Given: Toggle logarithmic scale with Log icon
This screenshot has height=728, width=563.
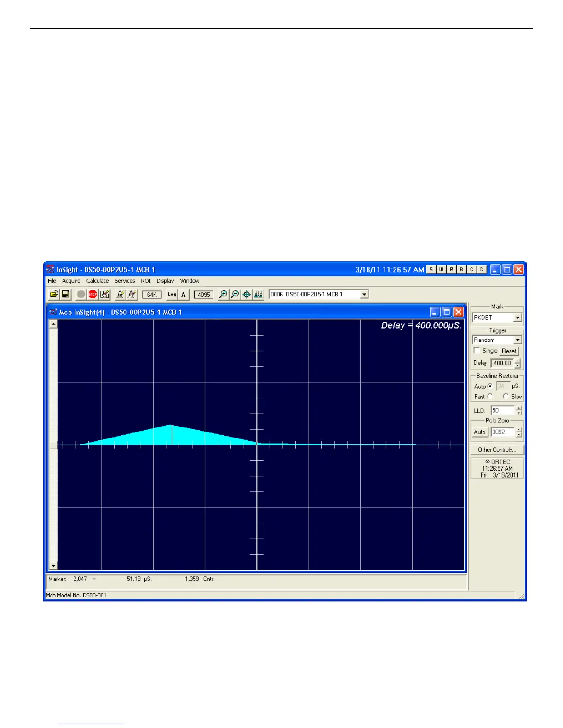Looking at the screenshot, I should coord(172,294).
